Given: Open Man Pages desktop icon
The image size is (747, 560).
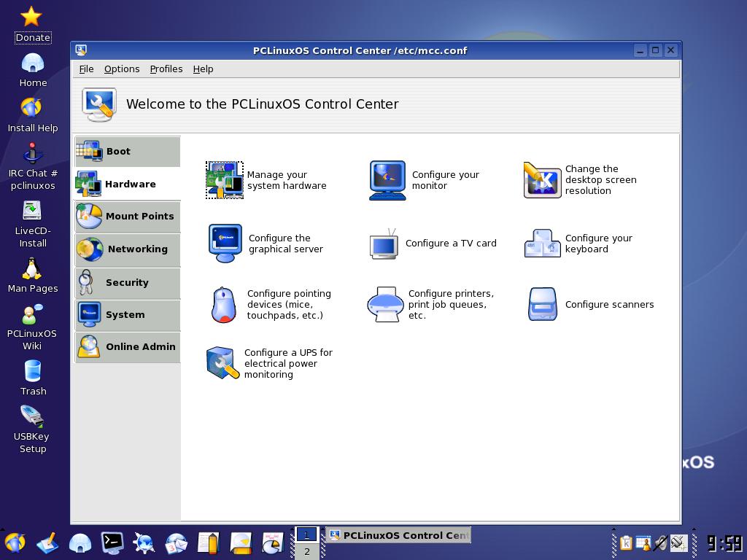Looking at the screenshot, I should click(x=32, y=275).
